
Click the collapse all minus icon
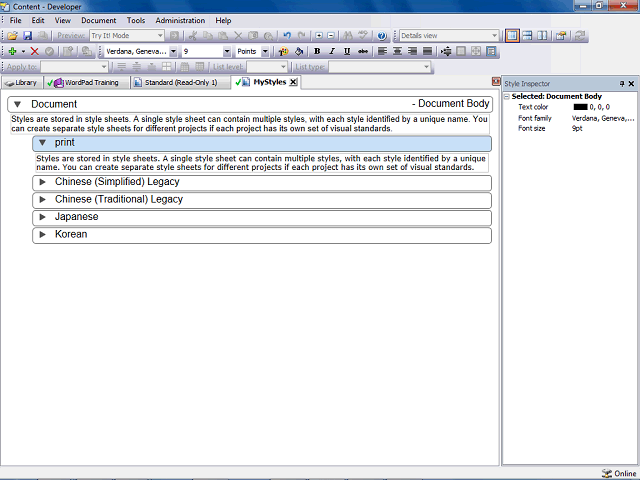click(331, 36)
